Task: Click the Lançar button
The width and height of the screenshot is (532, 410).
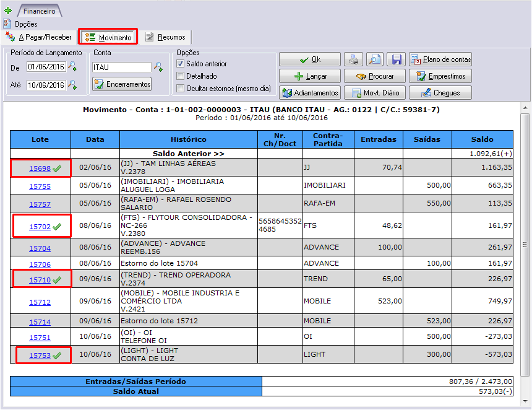Action: [310, 76]
